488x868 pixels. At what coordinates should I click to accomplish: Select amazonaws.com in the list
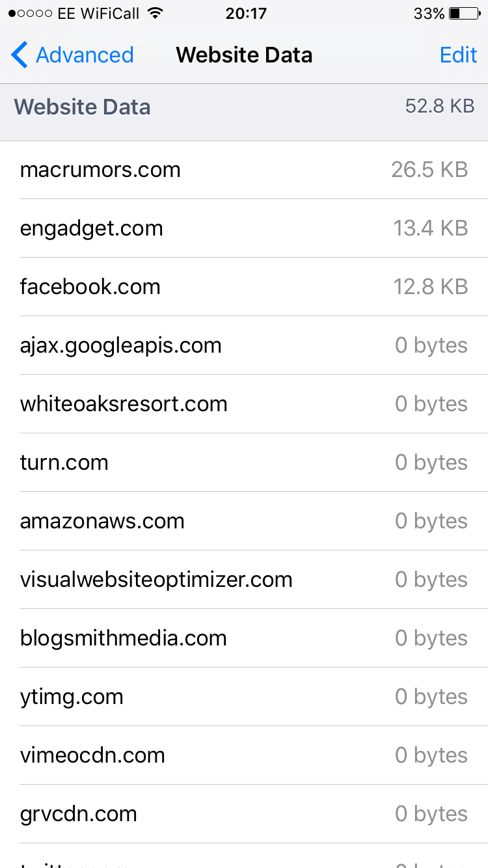244,521
